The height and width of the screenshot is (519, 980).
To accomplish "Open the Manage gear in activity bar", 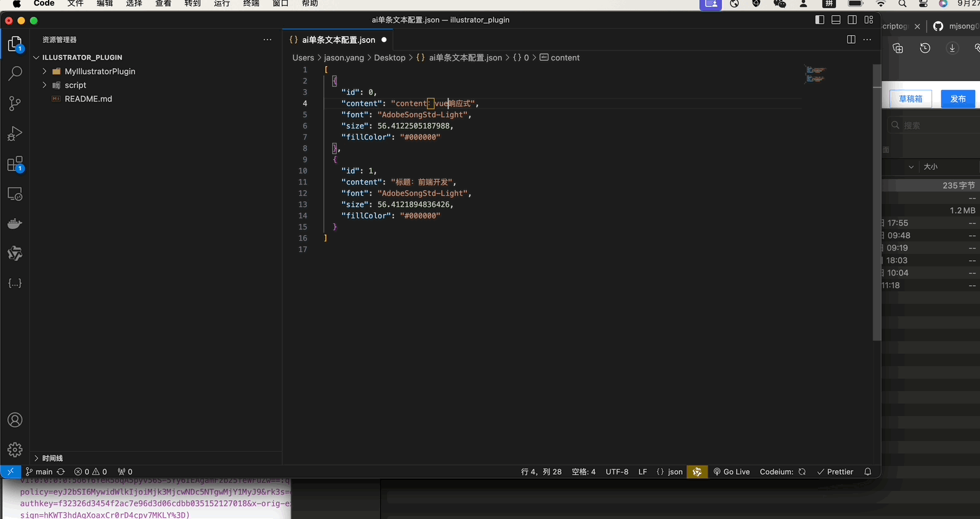I will tap(15, 449).
